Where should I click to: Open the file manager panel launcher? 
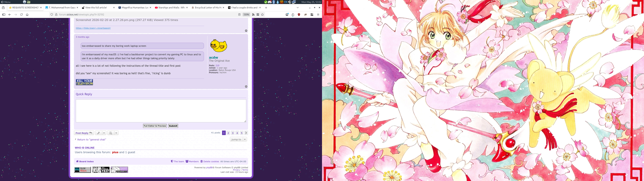click(29, 2)
